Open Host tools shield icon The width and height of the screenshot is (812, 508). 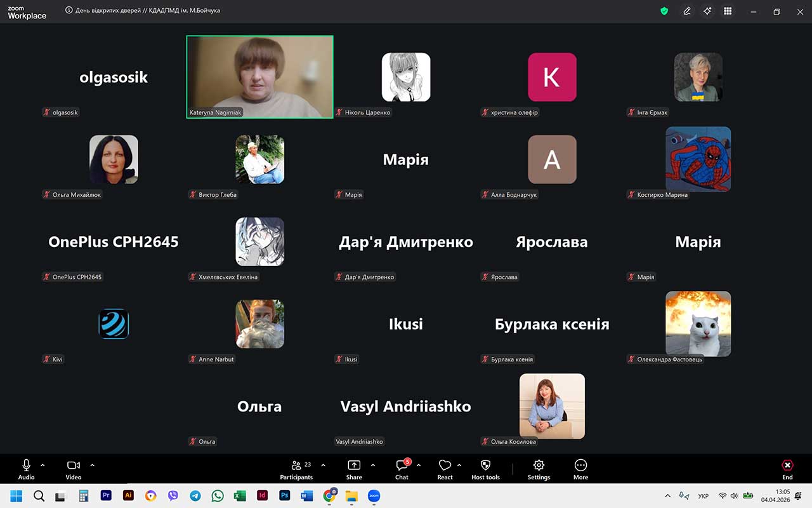click(x=485, y=469)
